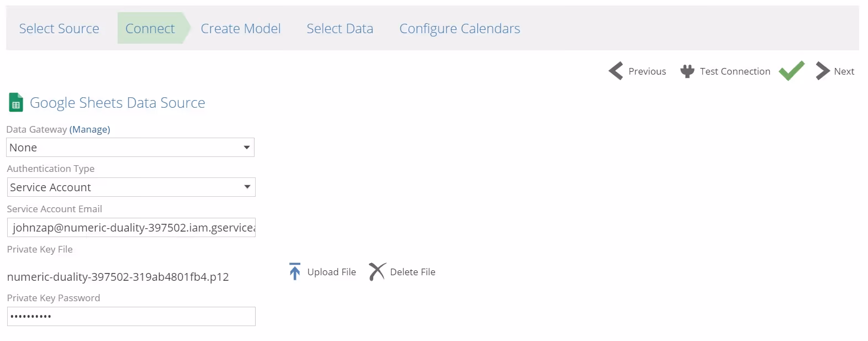Viewport: 868px width, 341px height.
Task: Click the Previous button label
Action: [x=647, y=71]
